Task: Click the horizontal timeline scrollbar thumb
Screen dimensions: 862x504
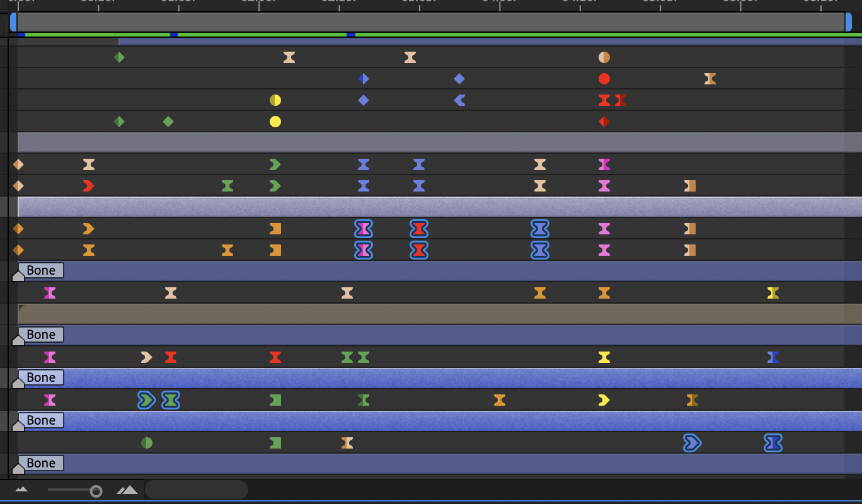Action: (197, 490)
